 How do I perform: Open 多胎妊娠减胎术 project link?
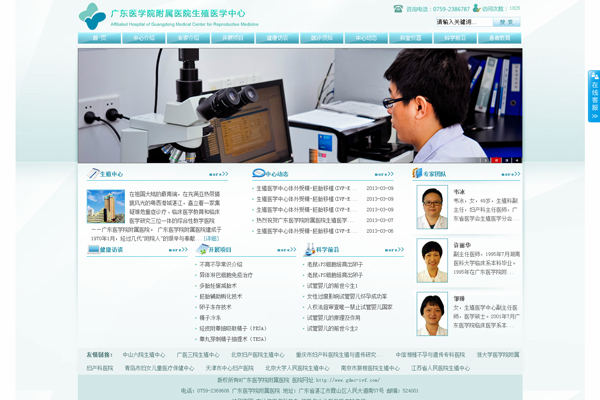[x=218, y=286]
